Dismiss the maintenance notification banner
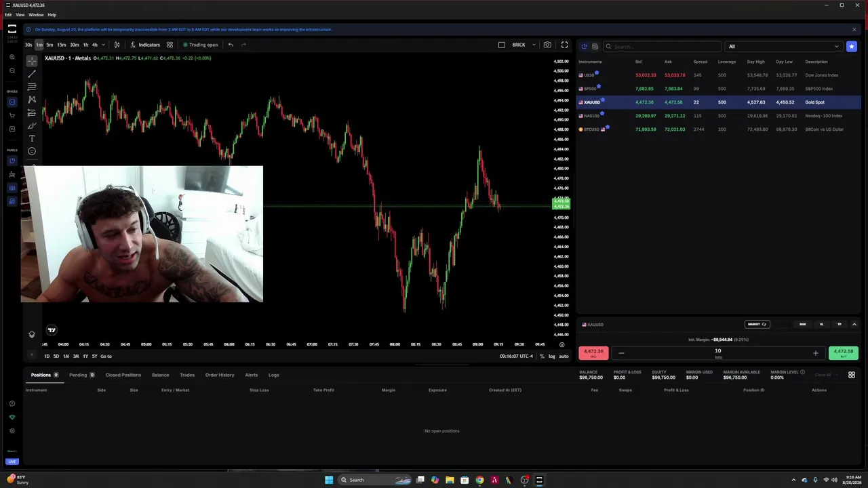868x488 pixels. point(854,29)
